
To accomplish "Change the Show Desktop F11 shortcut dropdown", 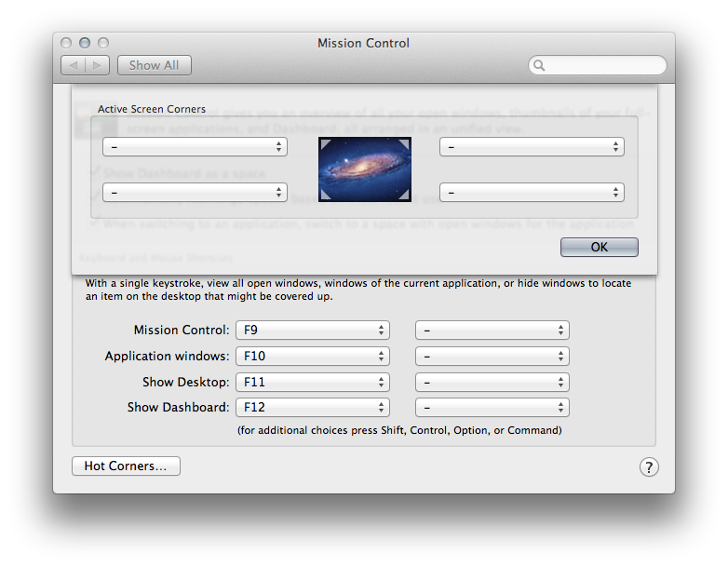I will coord(313,382).
